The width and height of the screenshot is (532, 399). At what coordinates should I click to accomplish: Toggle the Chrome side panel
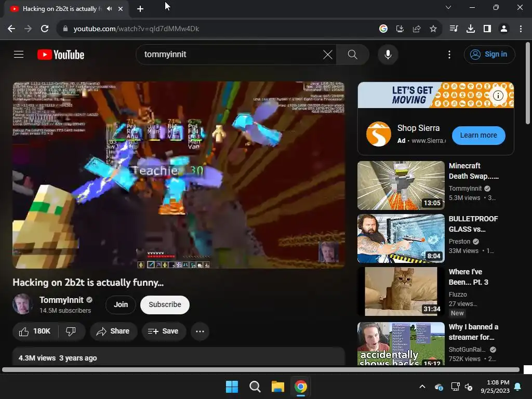click(487, 29)
